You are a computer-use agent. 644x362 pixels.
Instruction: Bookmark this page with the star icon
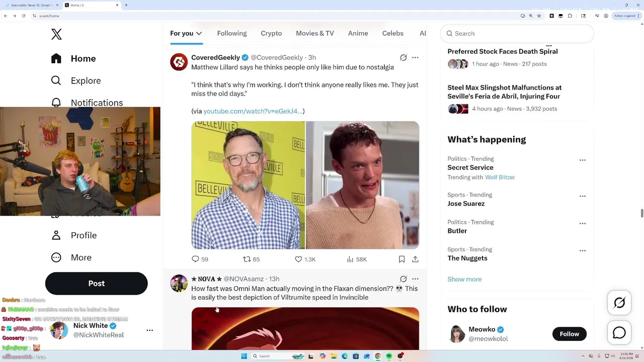point(539,16)
